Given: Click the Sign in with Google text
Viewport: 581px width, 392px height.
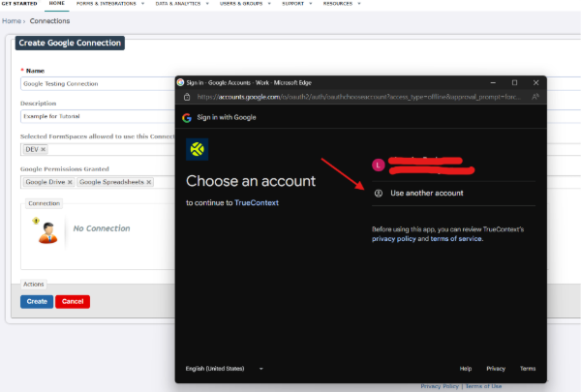Looking at the screenshot, I should coord(227,117).
